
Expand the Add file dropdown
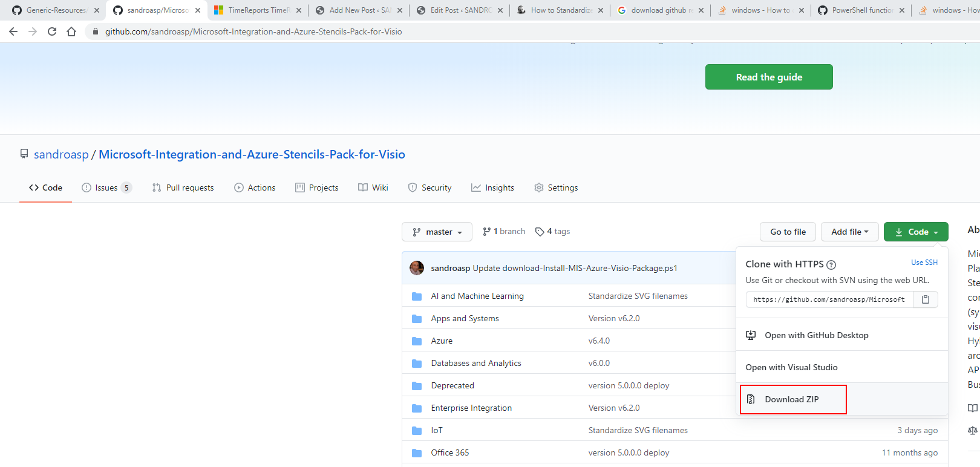[849, 232]
